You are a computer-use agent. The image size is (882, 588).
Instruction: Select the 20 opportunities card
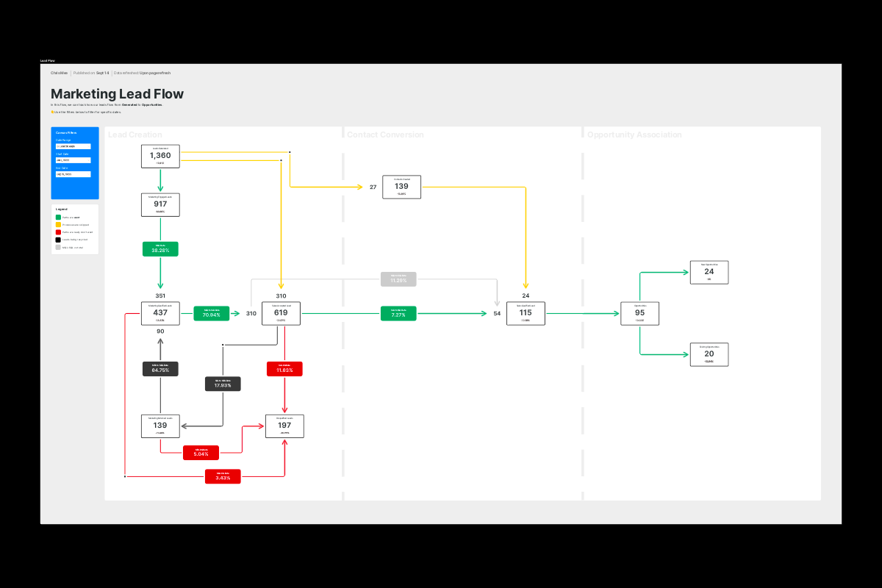[709, 354]
